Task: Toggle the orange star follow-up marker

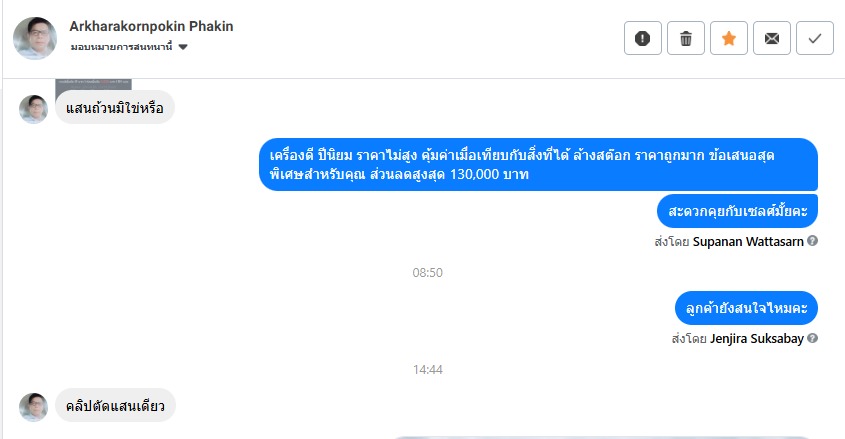Action: 729,39
